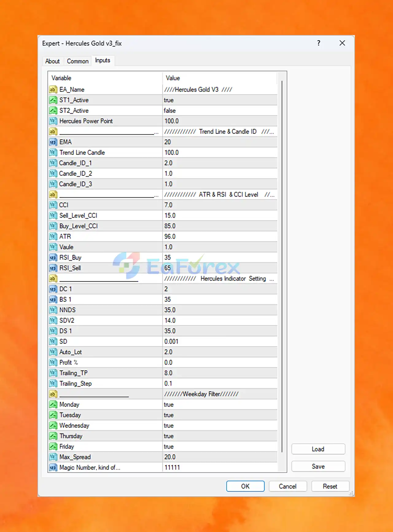This screenshot has width=393, height=532.
Task: Open the Tuesday value cell
Action: 220,415
